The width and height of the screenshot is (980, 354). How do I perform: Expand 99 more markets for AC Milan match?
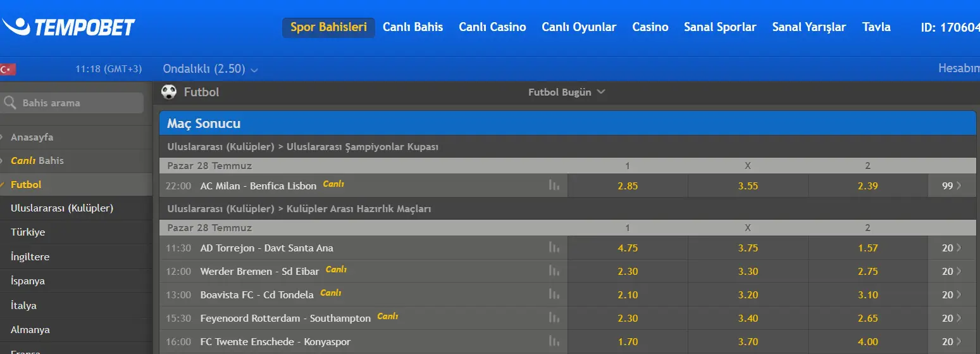(x=952, y=186)
